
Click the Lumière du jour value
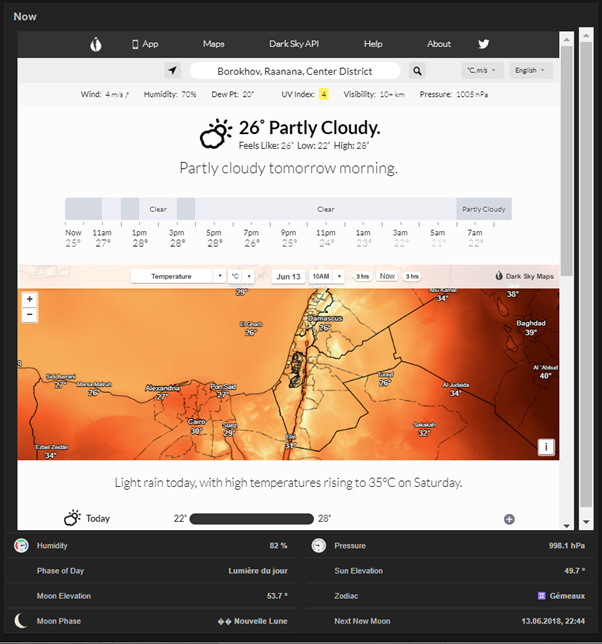[x=258, y=570]
